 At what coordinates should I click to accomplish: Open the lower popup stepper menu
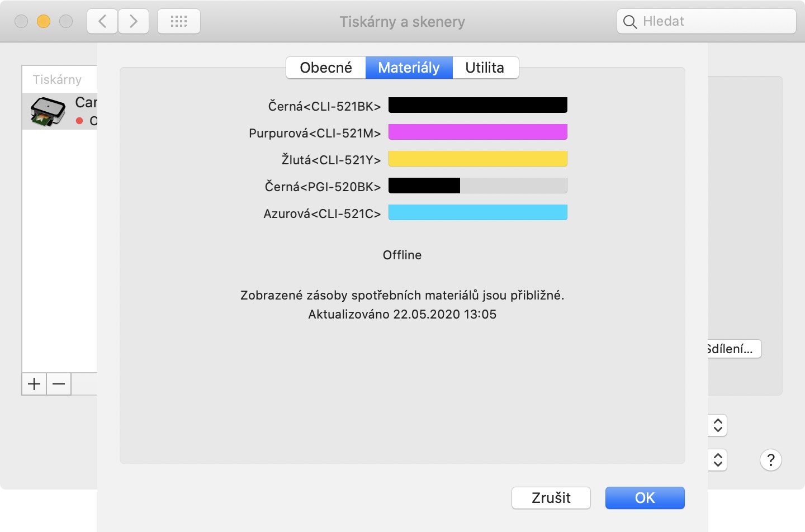(718, 460)
